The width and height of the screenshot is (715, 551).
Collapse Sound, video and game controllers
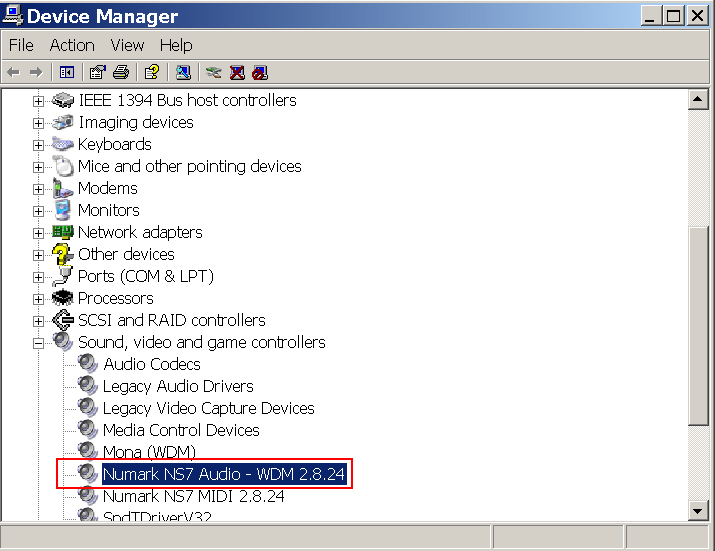[38, 342]
